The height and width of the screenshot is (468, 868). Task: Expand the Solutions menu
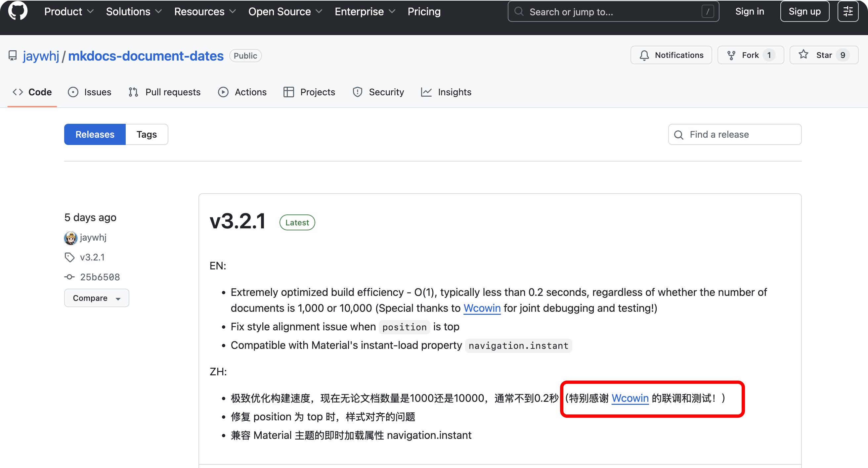tap(134, 12)
